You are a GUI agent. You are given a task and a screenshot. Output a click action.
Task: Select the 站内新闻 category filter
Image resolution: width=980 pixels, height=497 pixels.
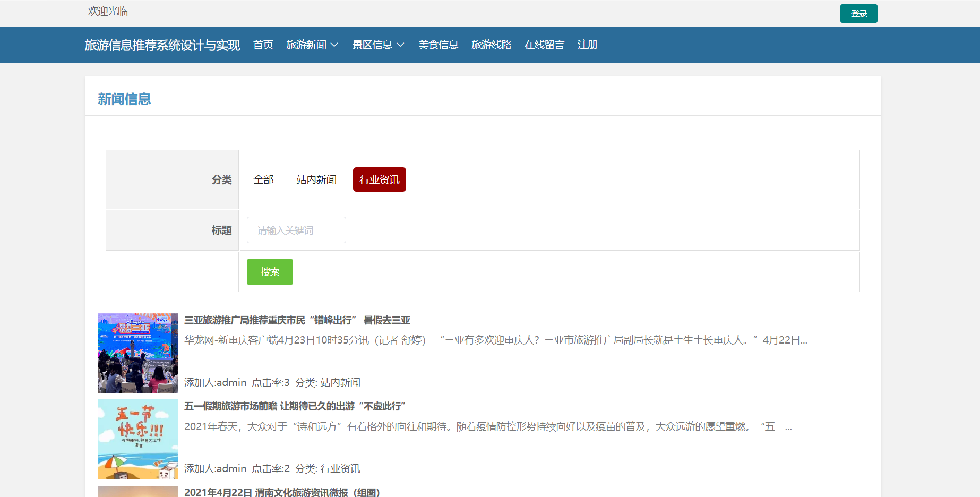coord(316,179)
